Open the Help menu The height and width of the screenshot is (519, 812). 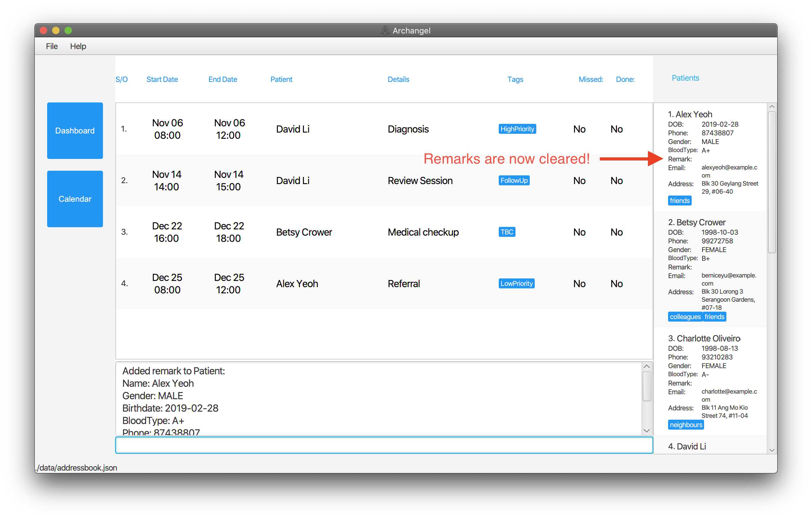pyautogui.click(x=78, y=46)
